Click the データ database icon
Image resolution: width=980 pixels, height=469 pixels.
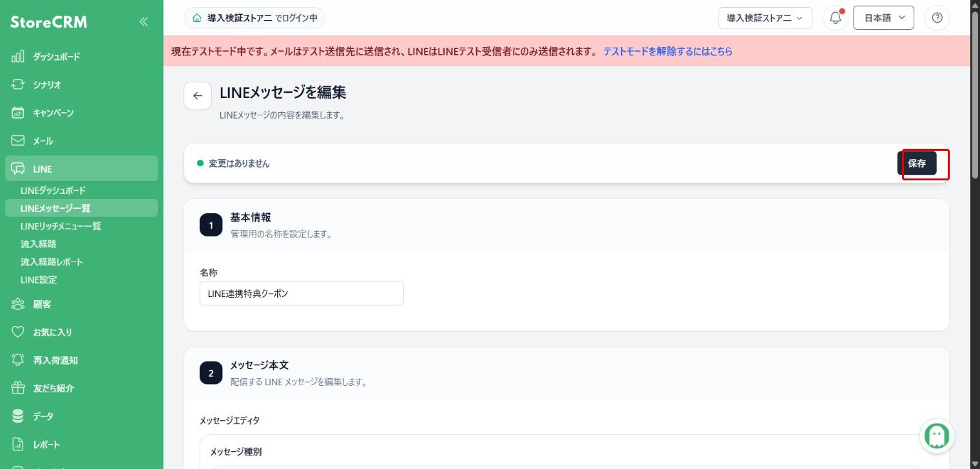18,416
